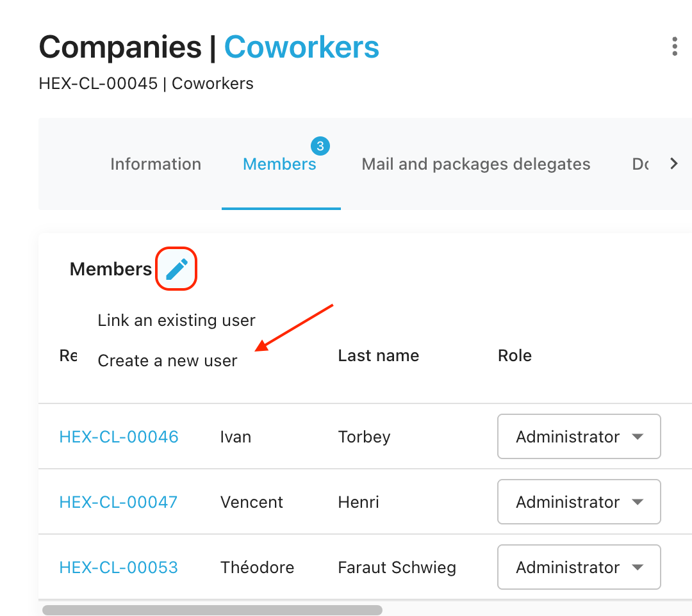Open member link HEX-CL-00047

(118, 502)
